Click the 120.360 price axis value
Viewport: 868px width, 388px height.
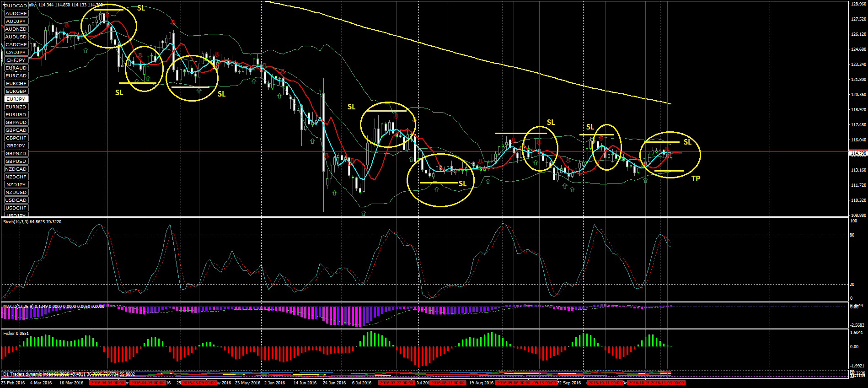(x=858, y=95)
